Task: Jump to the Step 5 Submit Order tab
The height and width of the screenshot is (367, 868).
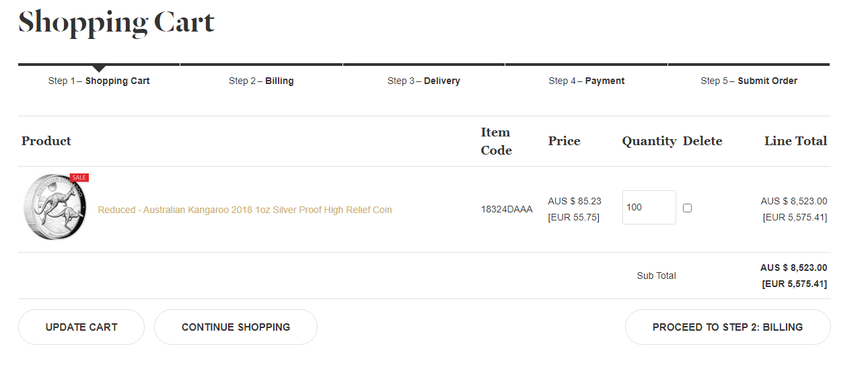Action: (748, 81)
